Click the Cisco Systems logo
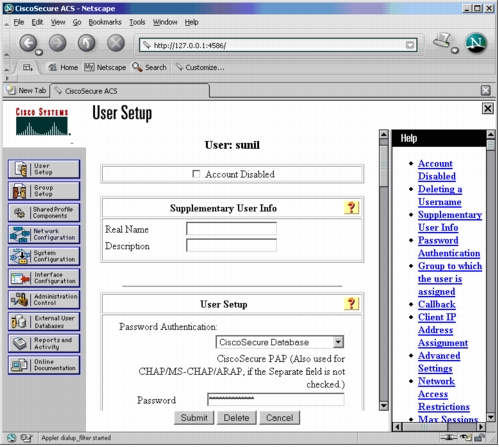The image size is (499, 447). click(42, 122)
